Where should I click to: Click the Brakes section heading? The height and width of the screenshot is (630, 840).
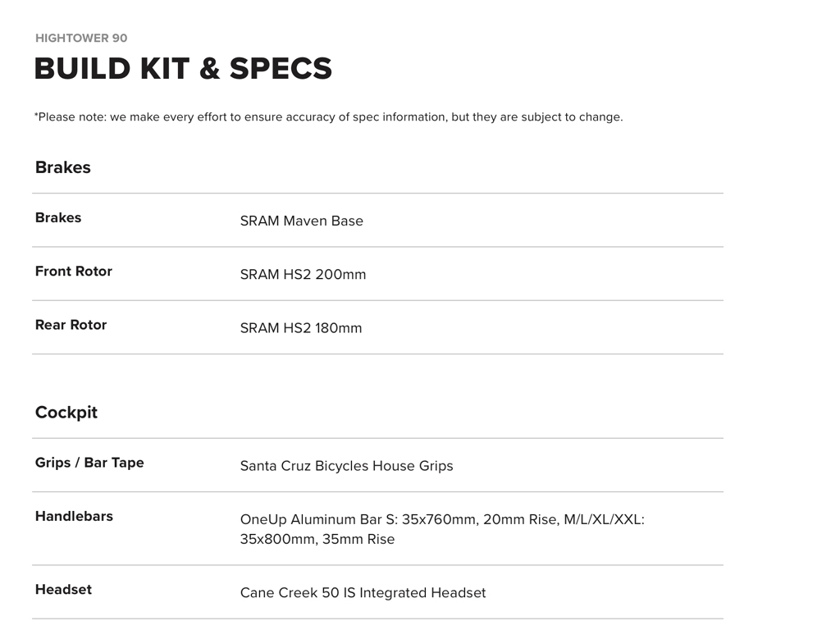62,167
